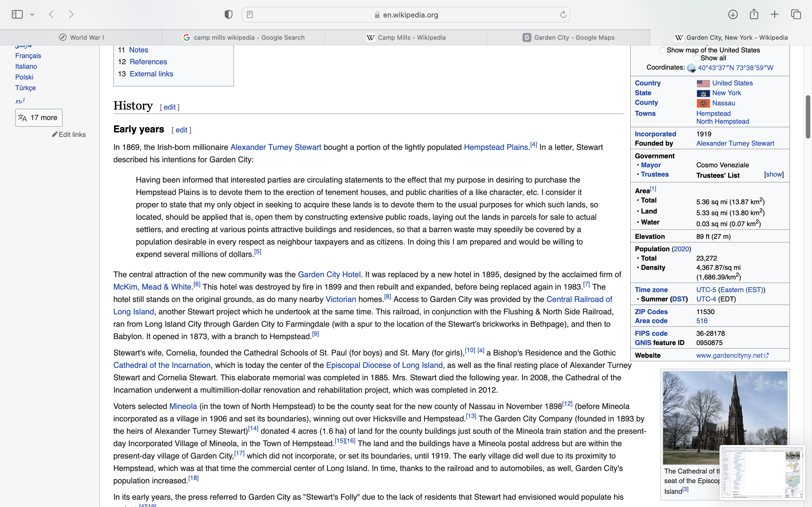Screen dimensions: 812x507
Task: Click the privacy shield icon
Action: (228, 14)
